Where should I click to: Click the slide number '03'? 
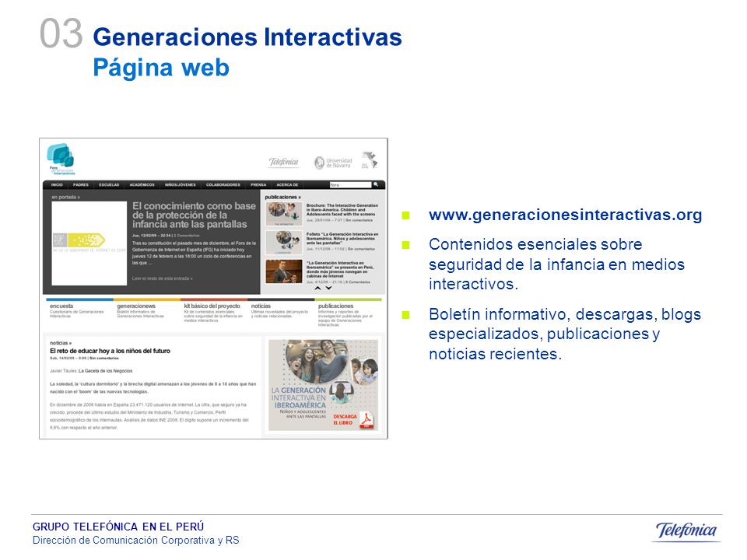[61, 33]
